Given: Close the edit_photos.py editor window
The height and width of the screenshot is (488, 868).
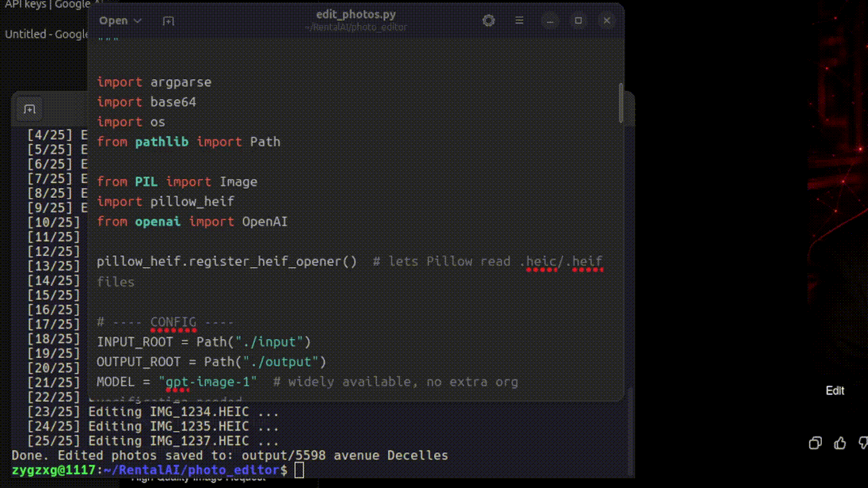Looking at the screenshot, I should click(x=607, y=20).
